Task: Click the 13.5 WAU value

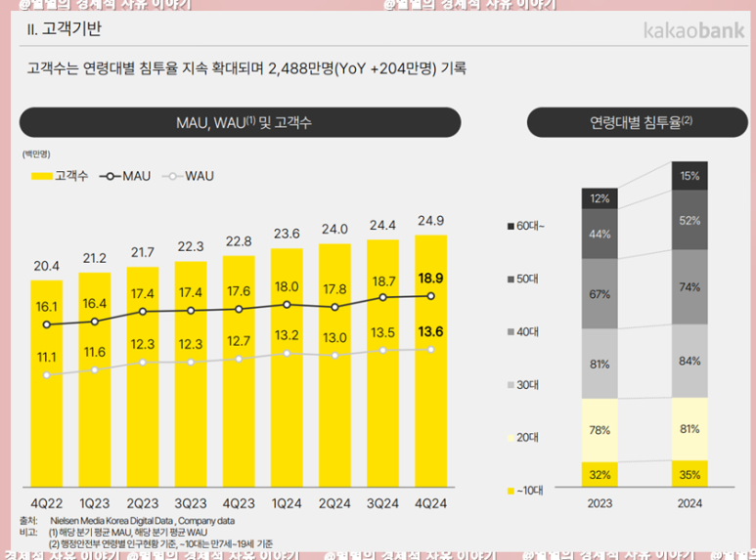Action: pyautogui.click(x=382, y=333)
